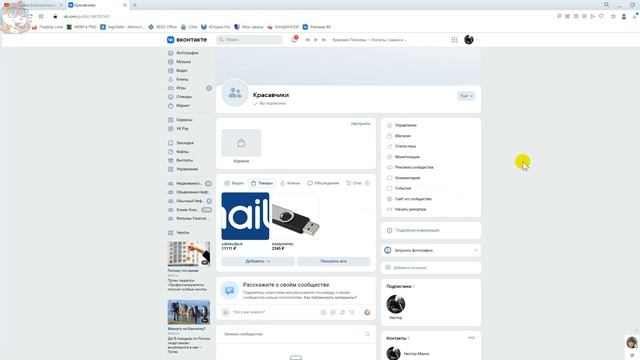Viewport: 640px width, 360px height.
Task: Open Статистика in community right menu
Action: pos(401,146)
